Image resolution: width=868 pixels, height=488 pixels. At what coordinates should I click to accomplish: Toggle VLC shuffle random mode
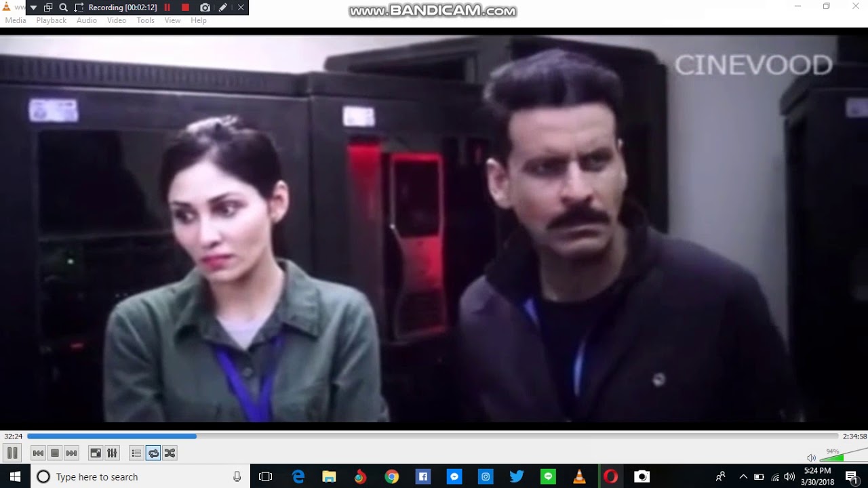coord(170,453)
